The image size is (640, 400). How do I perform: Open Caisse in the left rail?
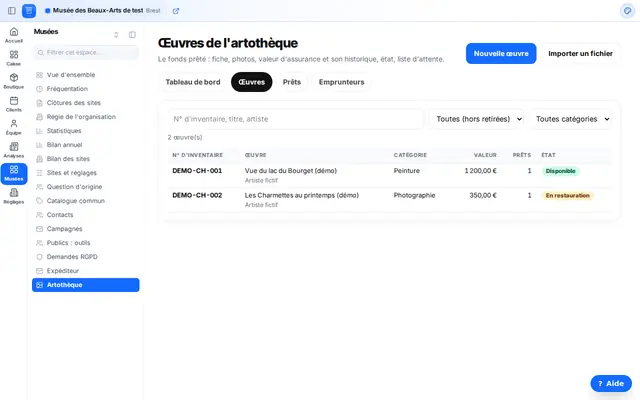click(x=14, y=58)
